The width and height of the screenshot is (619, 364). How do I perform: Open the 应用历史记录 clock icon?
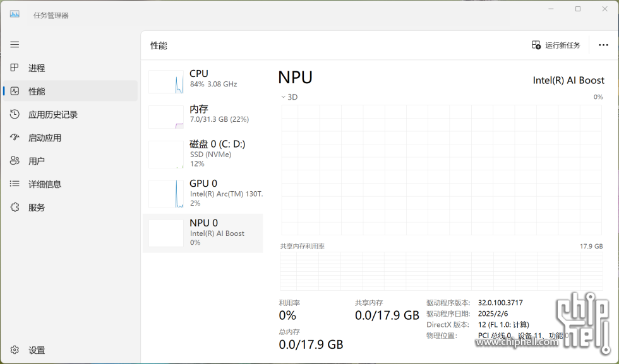(x=15, y=114)
